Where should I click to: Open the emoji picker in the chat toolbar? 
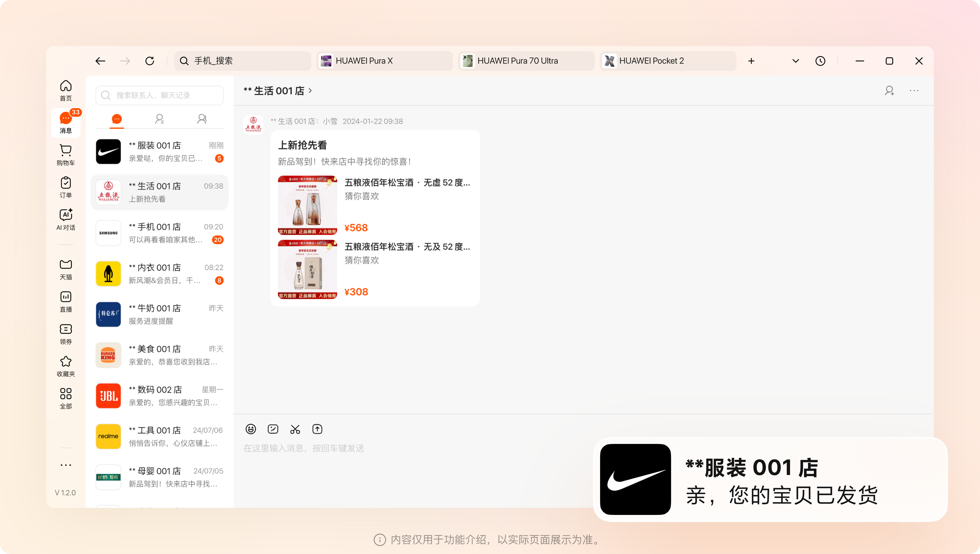(251, 429)
